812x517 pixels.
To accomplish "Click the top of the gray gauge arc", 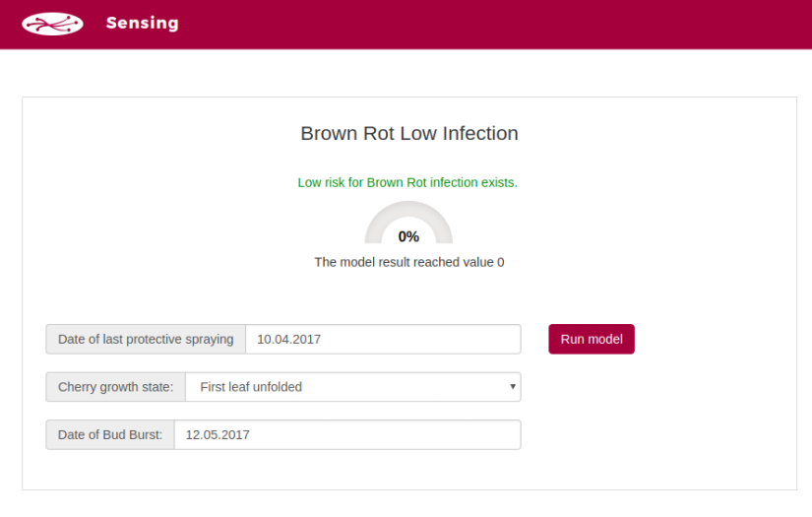I will (408, 207).
